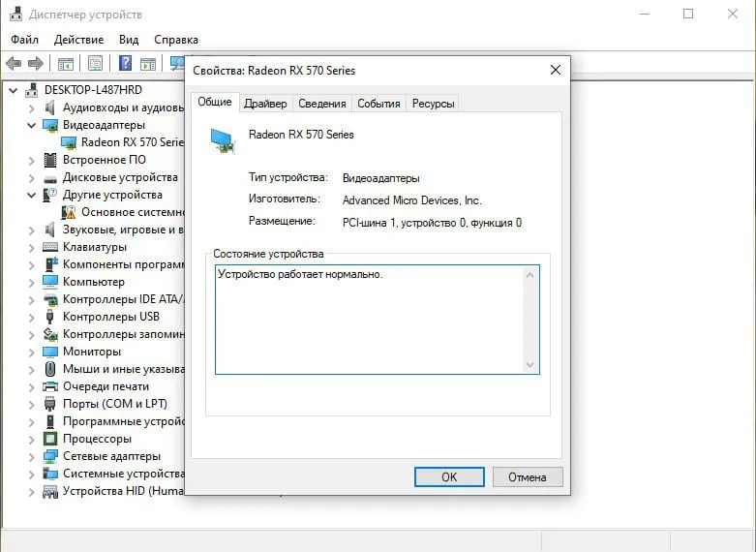Click the Контроллеры USB plug icon
Image resolution: width=756 pixels, height=552 pixels.
(x=49, y=317)
